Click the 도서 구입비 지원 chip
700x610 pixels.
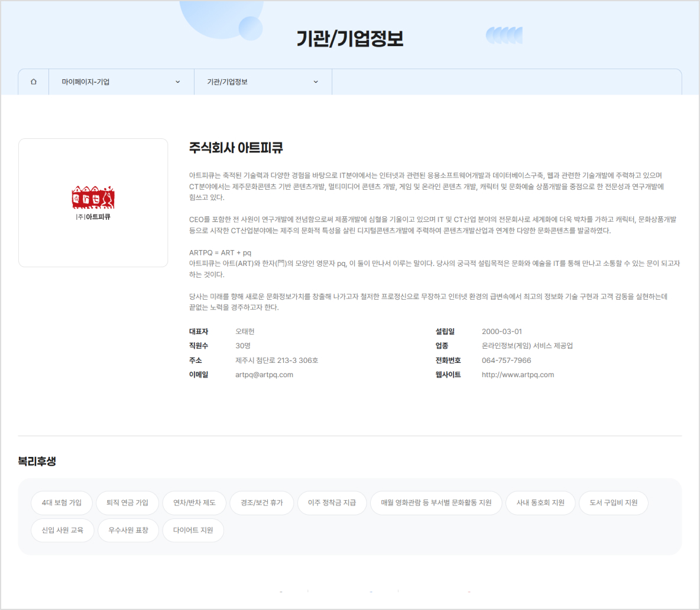click(x=613, y=503)
